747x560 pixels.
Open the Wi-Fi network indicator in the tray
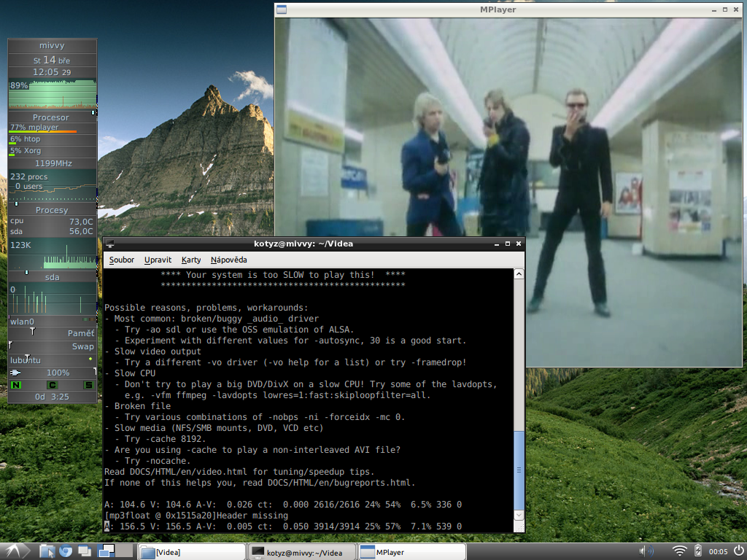point(679,551)
